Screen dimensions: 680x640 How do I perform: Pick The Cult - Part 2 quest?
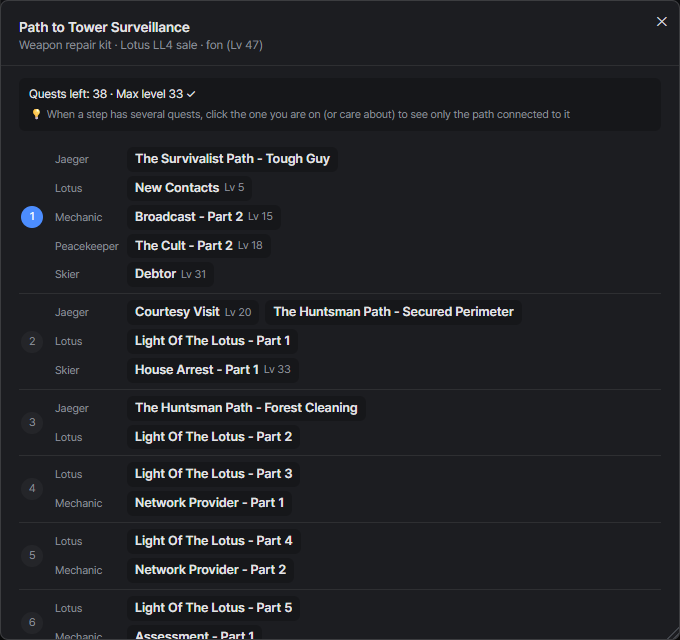(x=199, y=246)
